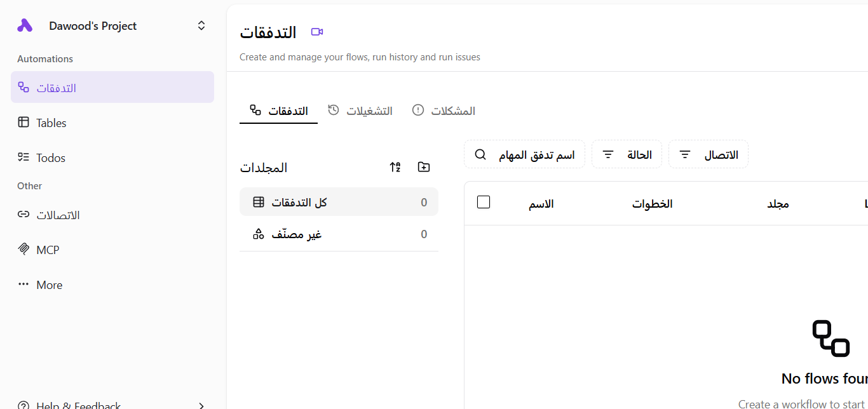Expand the Dawood's Project switcher

point(201,25)
